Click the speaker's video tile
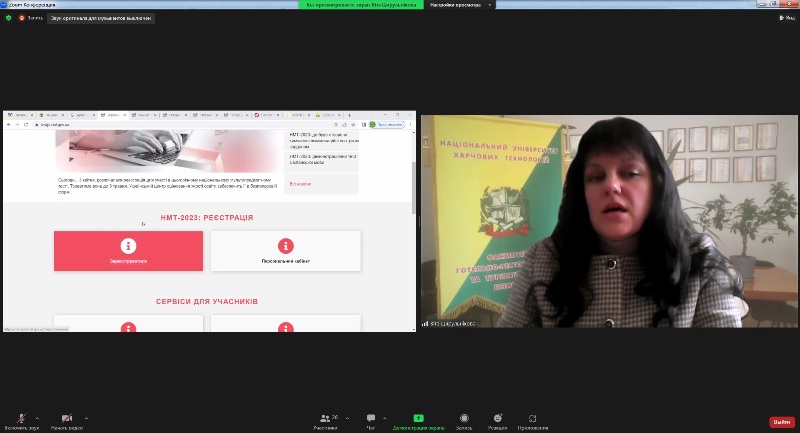This screenshot has width=800, height=433. click(x=609, y=221)
